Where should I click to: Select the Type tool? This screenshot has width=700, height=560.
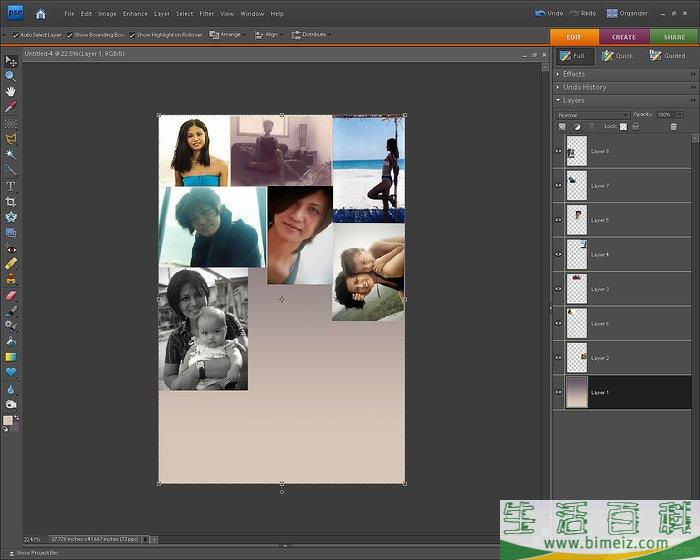pyautogui.click(x=11, y=186)
